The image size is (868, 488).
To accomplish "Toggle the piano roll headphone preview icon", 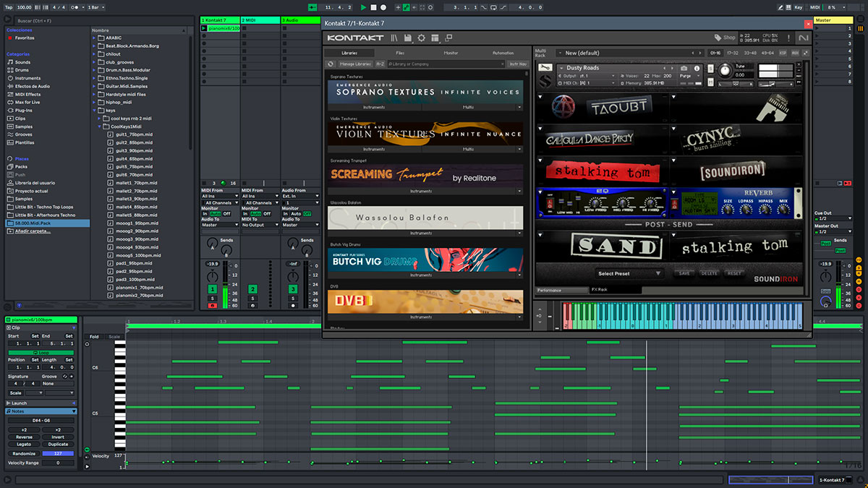I will [87, 344].
